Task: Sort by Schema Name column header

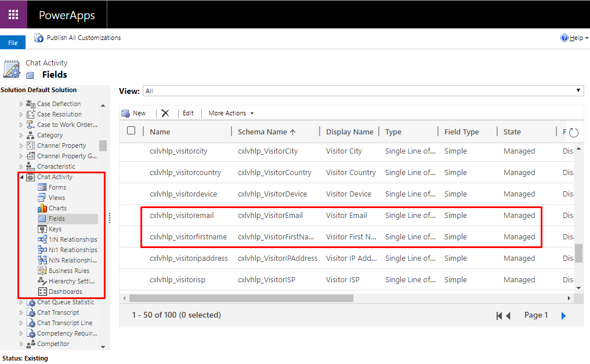Action: pyautogui.click(x=266, y=132)
